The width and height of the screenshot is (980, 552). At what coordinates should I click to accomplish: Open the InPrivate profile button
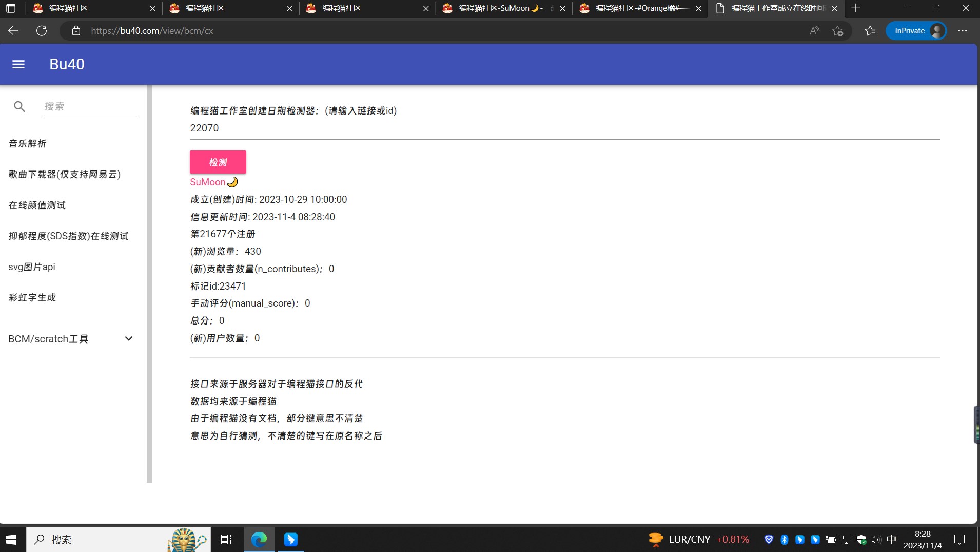coord(916,31)
